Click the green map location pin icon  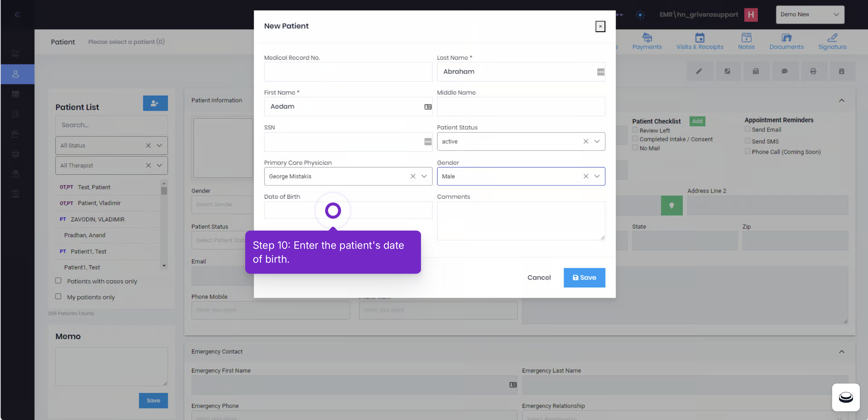(x=671, y=206)
